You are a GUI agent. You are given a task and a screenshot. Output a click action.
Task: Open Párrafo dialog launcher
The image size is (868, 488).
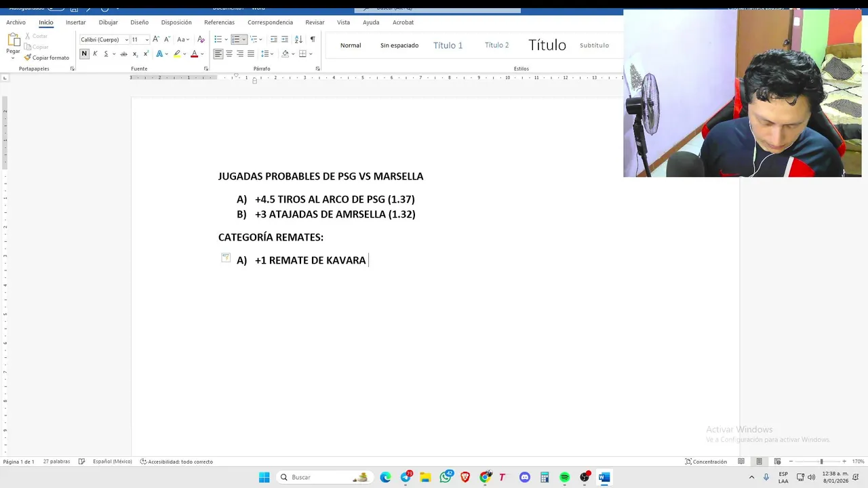tap(317, 68)
